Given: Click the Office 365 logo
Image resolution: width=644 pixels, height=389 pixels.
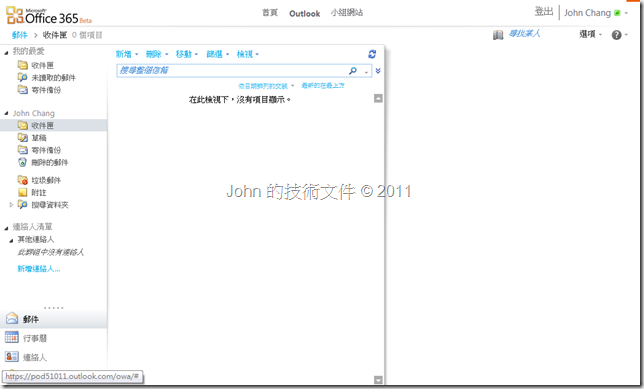Looking at the screenshot, I should (x=48, y=16).
